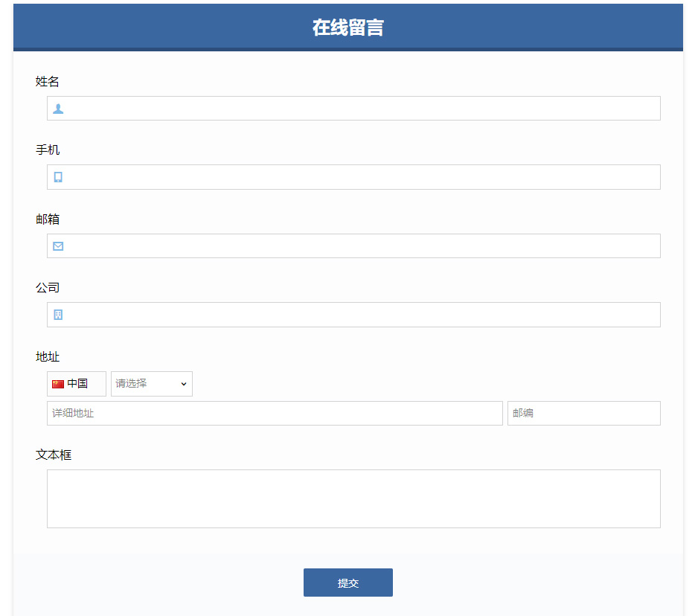Screen dimensions: 695x616
Task: Click inside the 文本框 text area
Action: pyautogui.click(x=353, y=498)
